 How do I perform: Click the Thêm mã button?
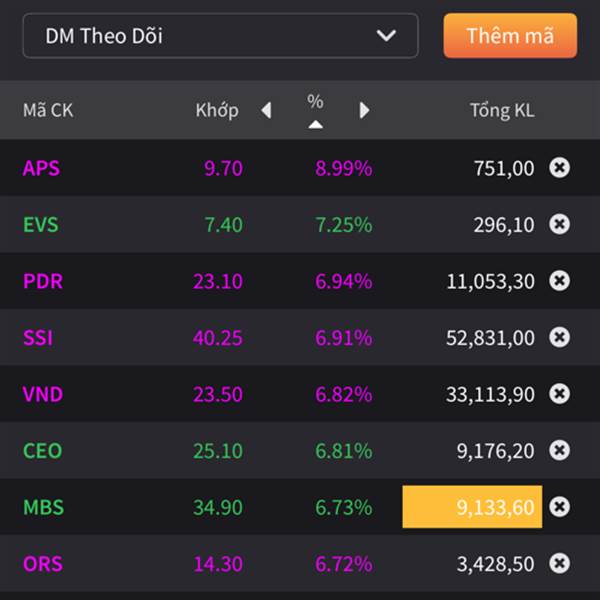tap(510, 36)
